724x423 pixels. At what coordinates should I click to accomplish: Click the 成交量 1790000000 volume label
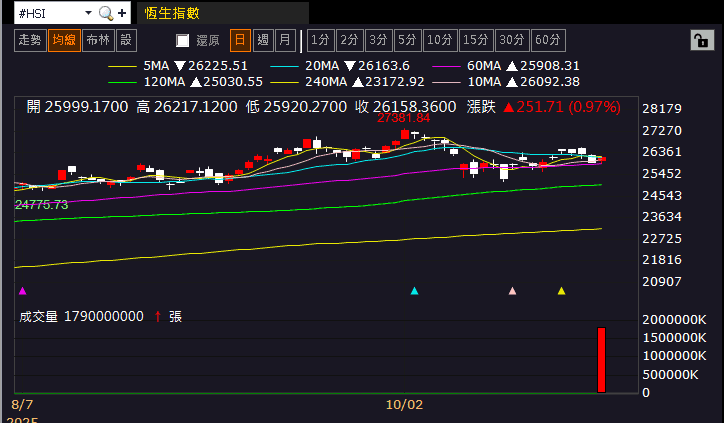pyautogui.click(x=81, y=317)
